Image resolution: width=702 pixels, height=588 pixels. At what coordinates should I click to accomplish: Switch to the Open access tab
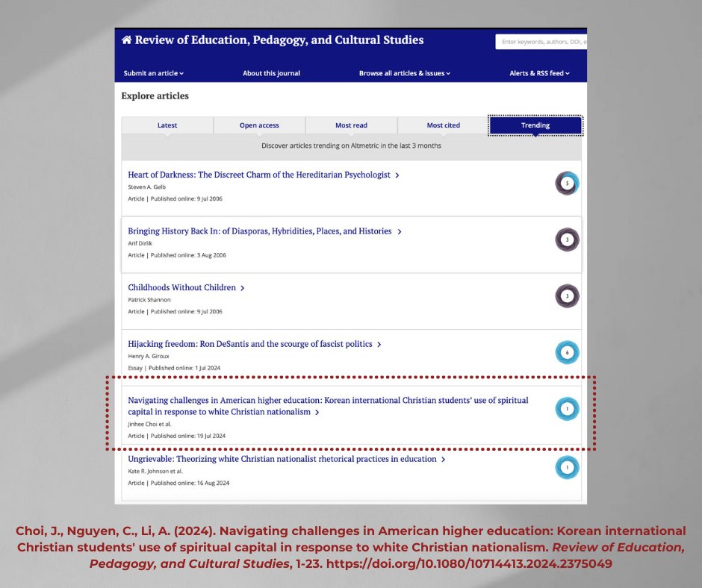(x=259, y=125)
